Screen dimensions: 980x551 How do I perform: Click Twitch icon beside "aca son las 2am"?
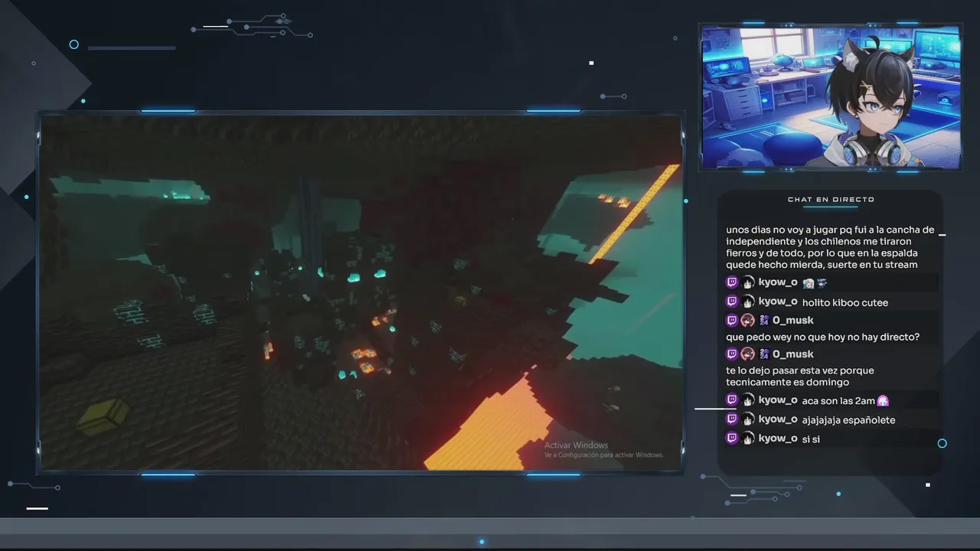(x=732, y=399)
